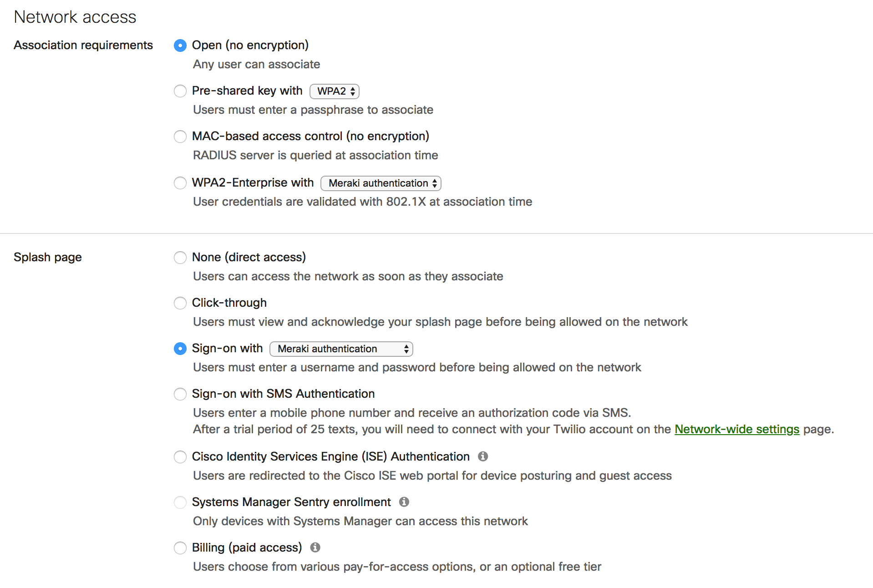Enable Sign-on with SMS Authentication
This screenshot has height=588, width=873.
180,394
